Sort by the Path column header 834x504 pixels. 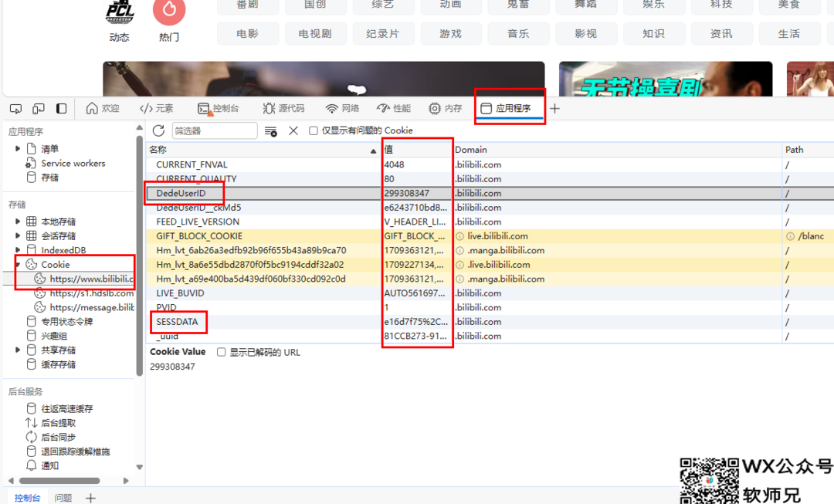809,150
